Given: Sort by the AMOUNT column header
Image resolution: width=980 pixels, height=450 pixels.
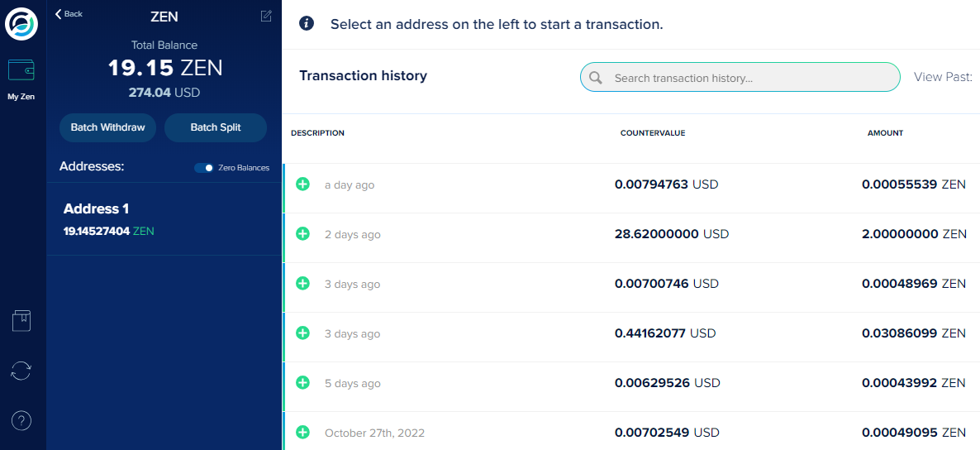Looking at the screenshot, I should 885,133.
